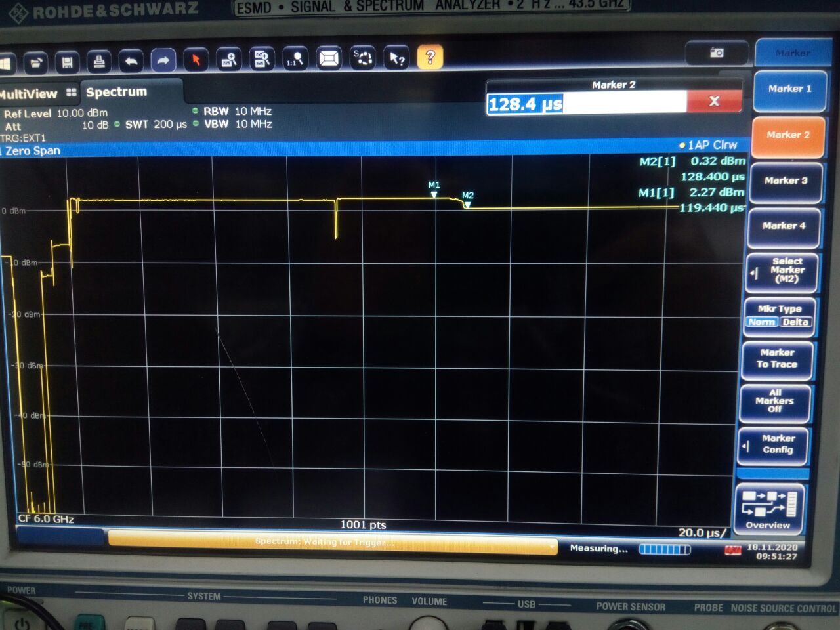Click the M1[1] 2.27 dBm readout
Screen dimensions: 840x630
tap(692, 192)
